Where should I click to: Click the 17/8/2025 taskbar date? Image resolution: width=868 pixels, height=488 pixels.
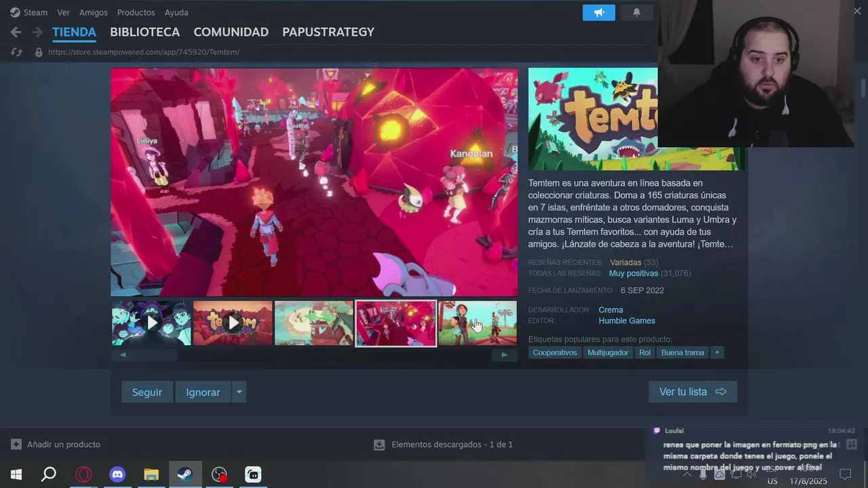point(808,481)
